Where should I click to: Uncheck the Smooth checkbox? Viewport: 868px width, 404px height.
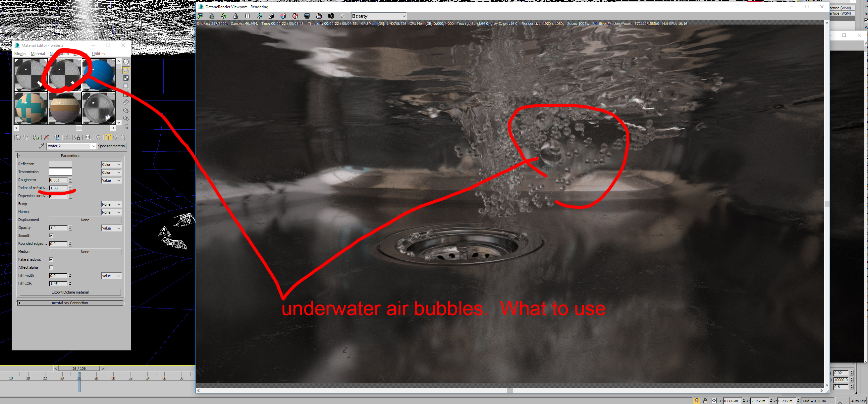(x=51, y=236)
